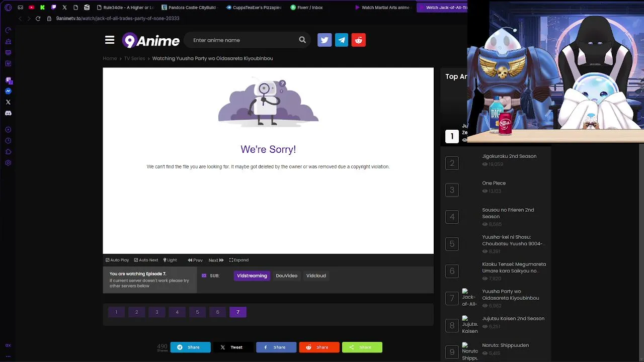Go back with the browser back arrow
Image resolution: width=644 pixels, height=362 pixels.
coord(20,19)
